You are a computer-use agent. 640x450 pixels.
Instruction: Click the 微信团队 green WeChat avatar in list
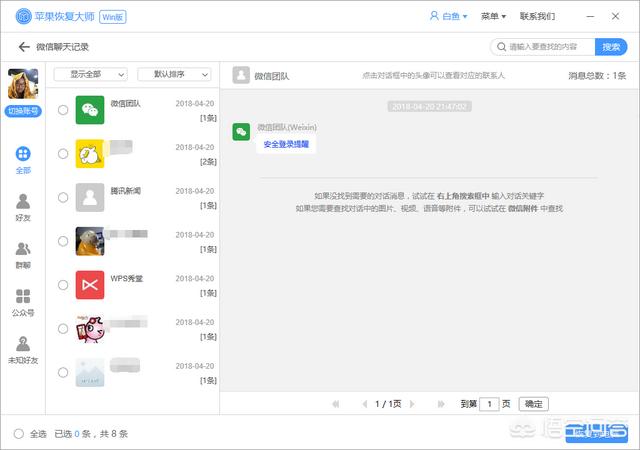90,109
